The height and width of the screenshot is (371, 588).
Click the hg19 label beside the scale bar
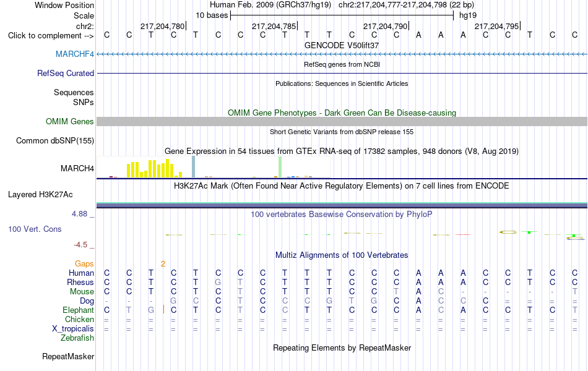[468, 15]
